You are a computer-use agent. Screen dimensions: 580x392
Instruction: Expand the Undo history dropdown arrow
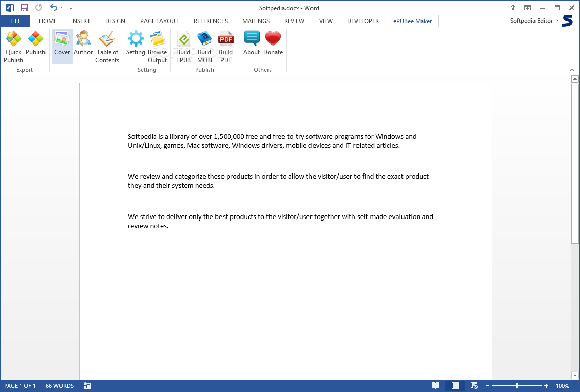[x=61, y=8]
